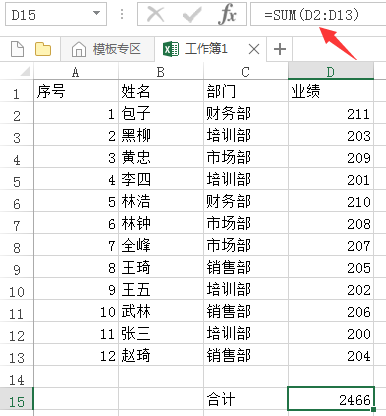
Task: Select the cell containing 包子
Action: 161,113
